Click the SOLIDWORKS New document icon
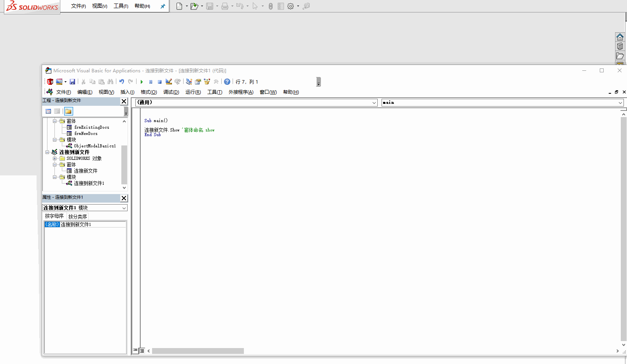 (x=179, y=6)
